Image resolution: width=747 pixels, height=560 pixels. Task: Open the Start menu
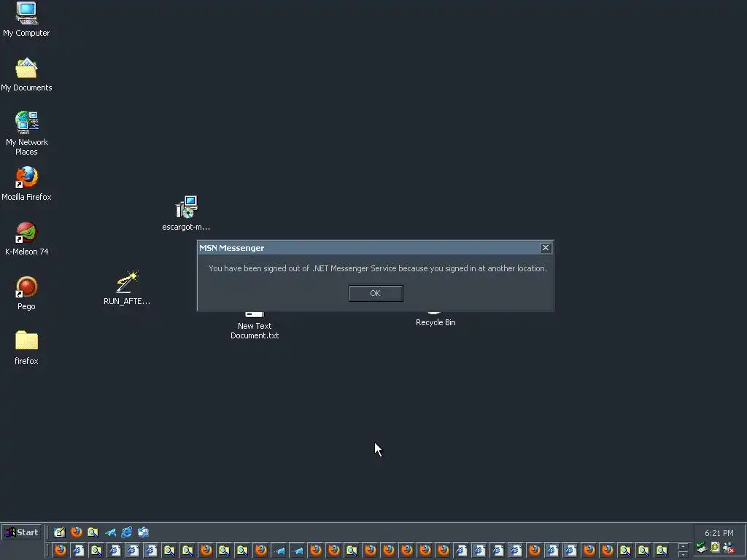[22, 532]
